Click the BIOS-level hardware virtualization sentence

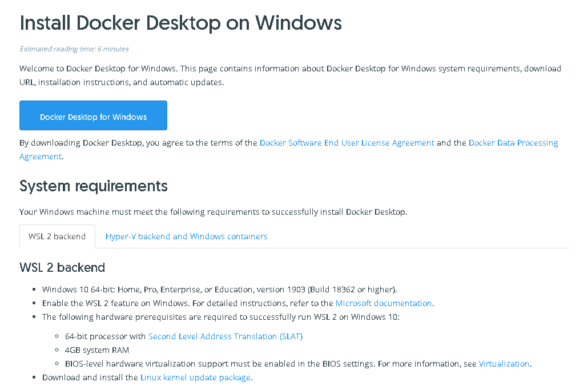tap(298, 364)
